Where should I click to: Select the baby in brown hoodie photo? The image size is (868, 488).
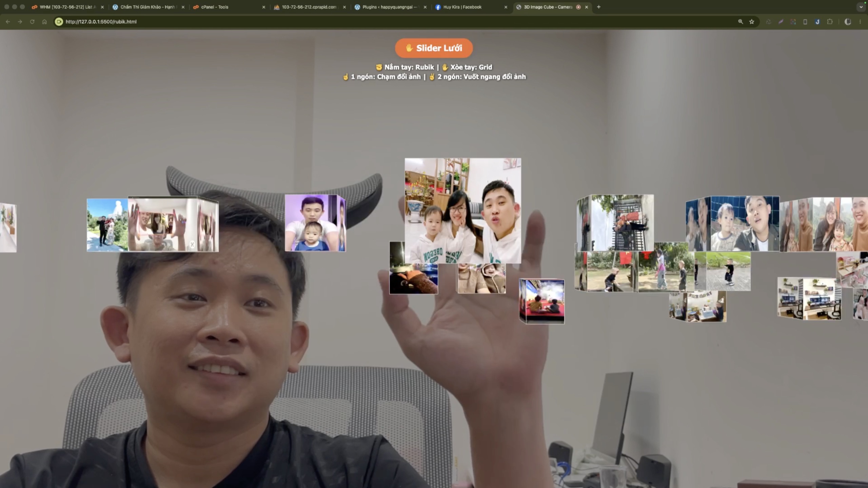point(481,279)
